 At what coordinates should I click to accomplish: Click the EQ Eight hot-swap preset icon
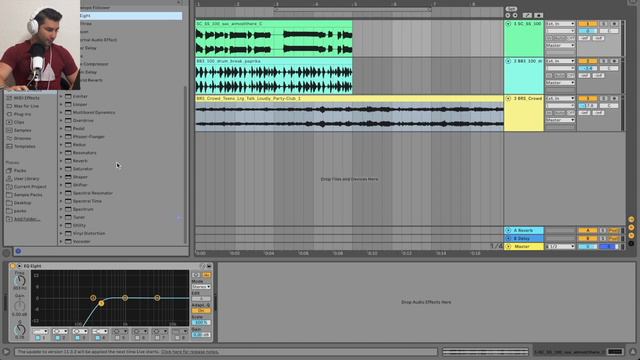point(203,266)
